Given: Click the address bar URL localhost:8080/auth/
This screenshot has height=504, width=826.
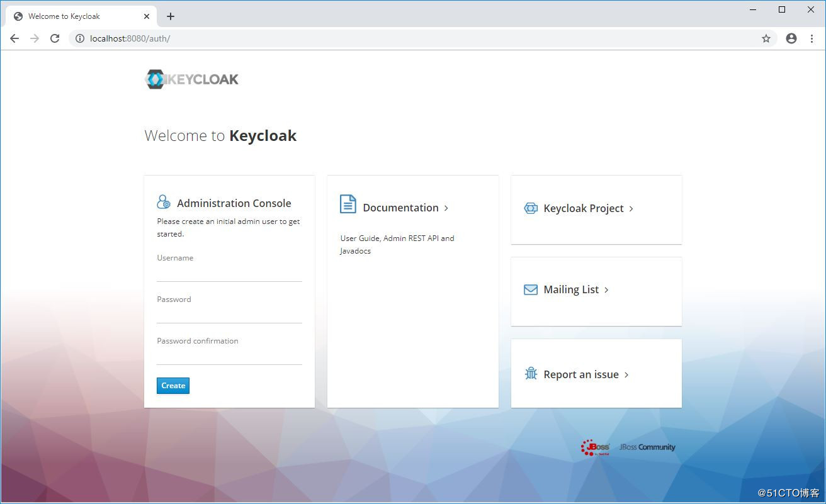Looking at the screenshot, I should (x=130, y=38).
